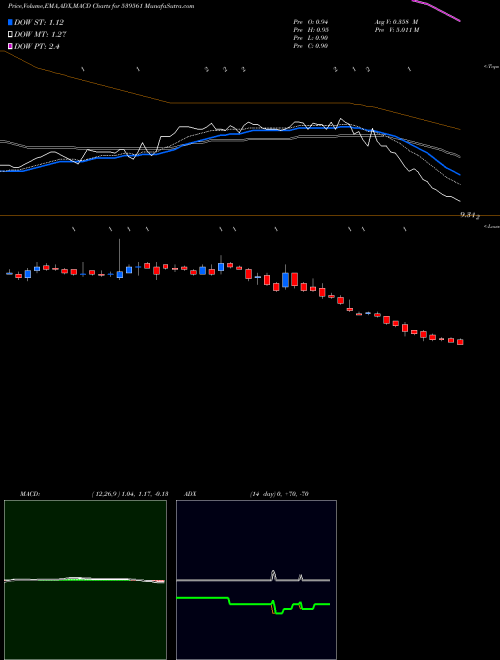Click the price label on the orange horizontal line
Screen dimensions: 500x660
pyautogui.click(x=470, y=215)
